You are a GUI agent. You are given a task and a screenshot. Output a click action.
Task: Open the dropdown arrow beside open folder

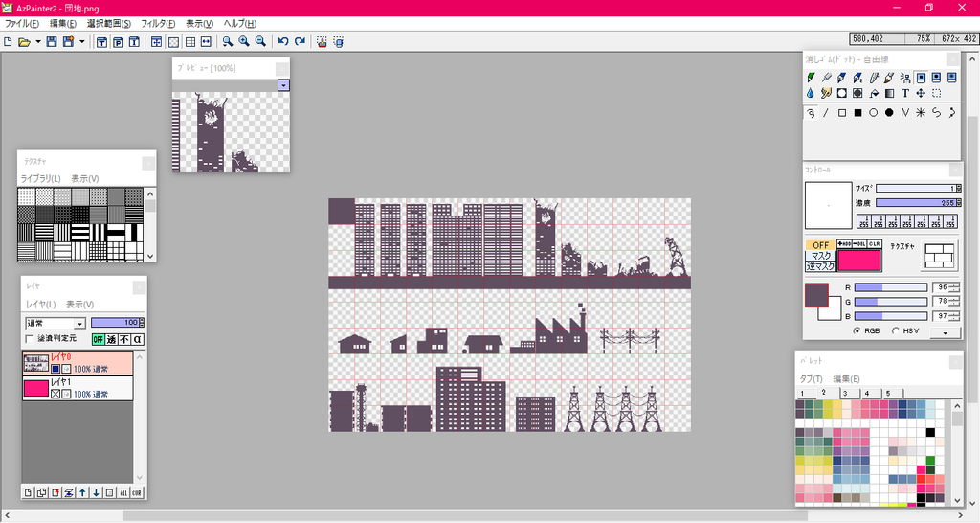[37, 42]
